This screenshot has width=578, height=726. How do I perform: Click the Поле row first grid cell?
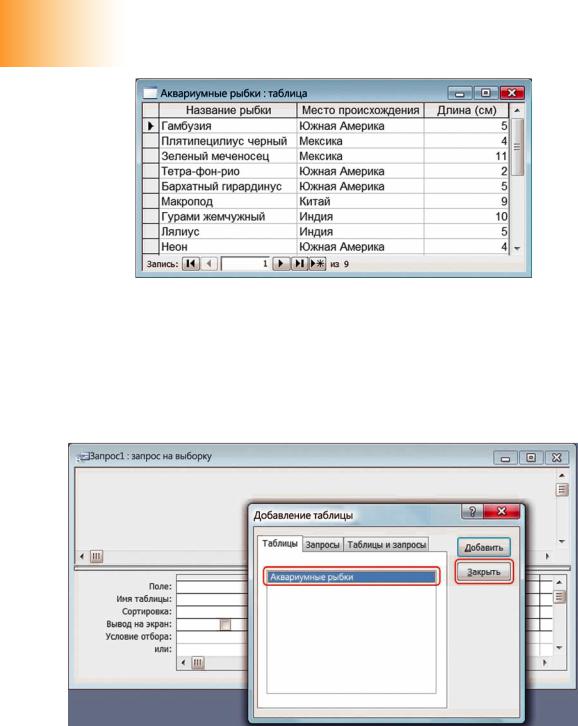[212, 587]
